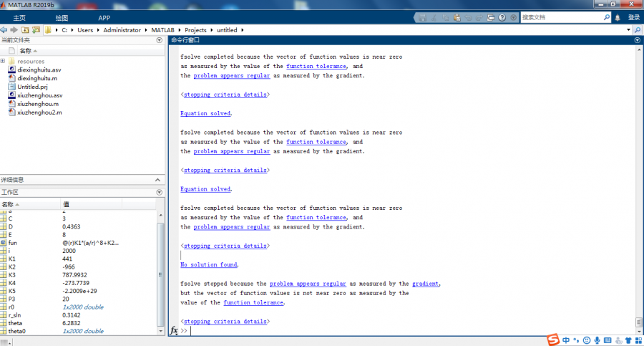644x346 pixels.
Task: Switch to the 绘图 tab
Action: [x=62, y=17]
